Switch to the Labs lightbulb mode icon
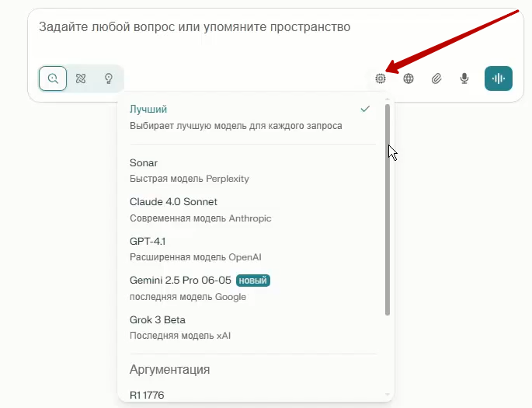The image size is (532, 408). [109, 78]
